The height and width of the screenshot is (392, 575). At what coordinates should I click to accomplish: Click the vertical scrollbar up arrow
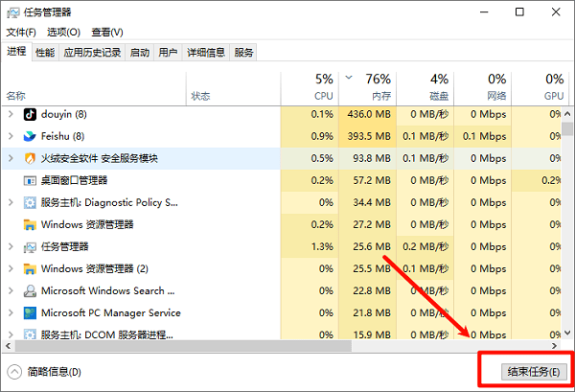click(567, 114)
